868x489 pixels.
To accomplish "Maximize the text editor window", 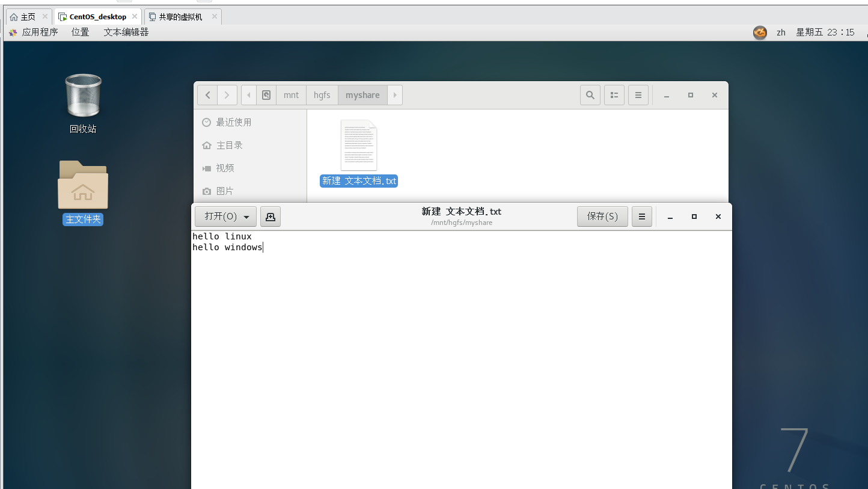I will [694, 217].
